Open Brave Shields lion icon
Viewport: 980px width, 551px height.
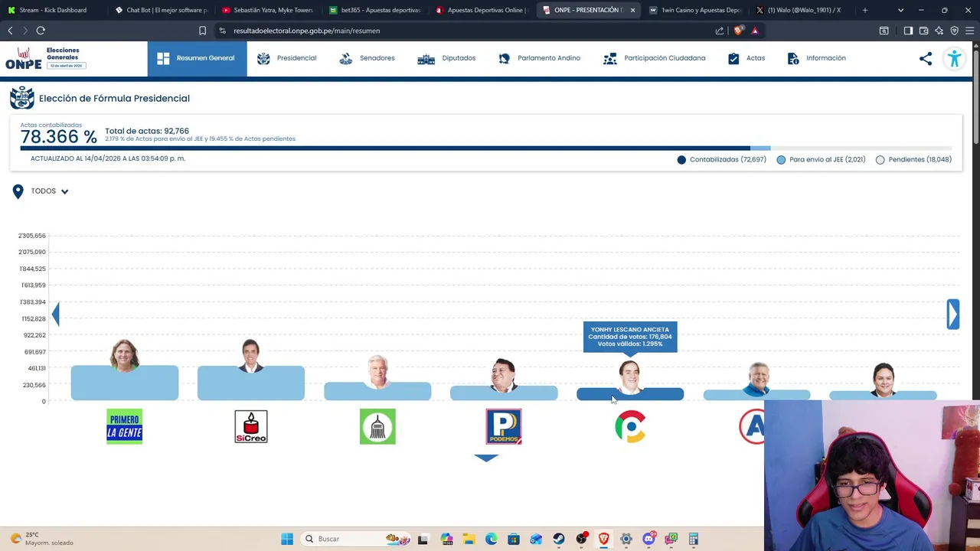[738, 31]
